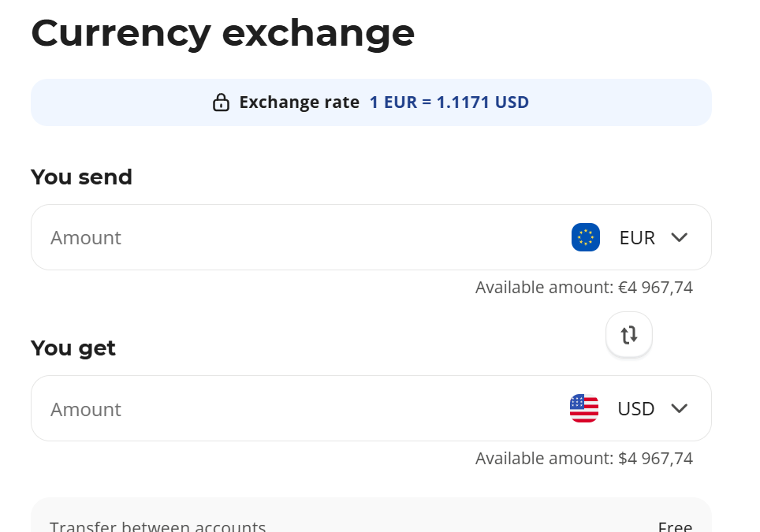
Task: Swap the send and get currencies
Action: pos(628,335)
